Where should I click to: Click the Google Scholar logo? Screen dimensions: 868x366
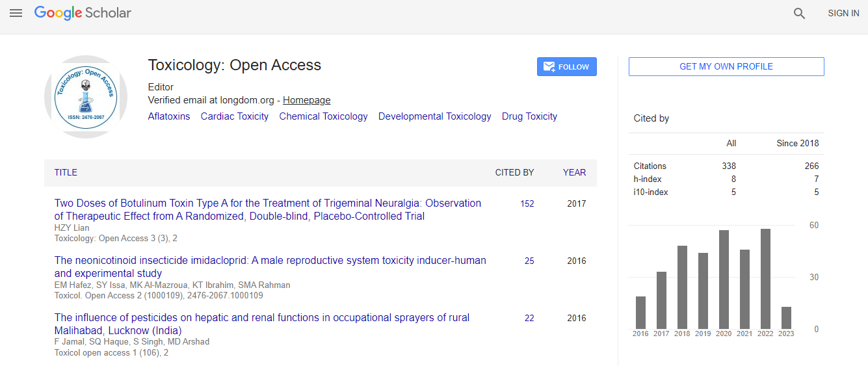(x=83, y=13)
